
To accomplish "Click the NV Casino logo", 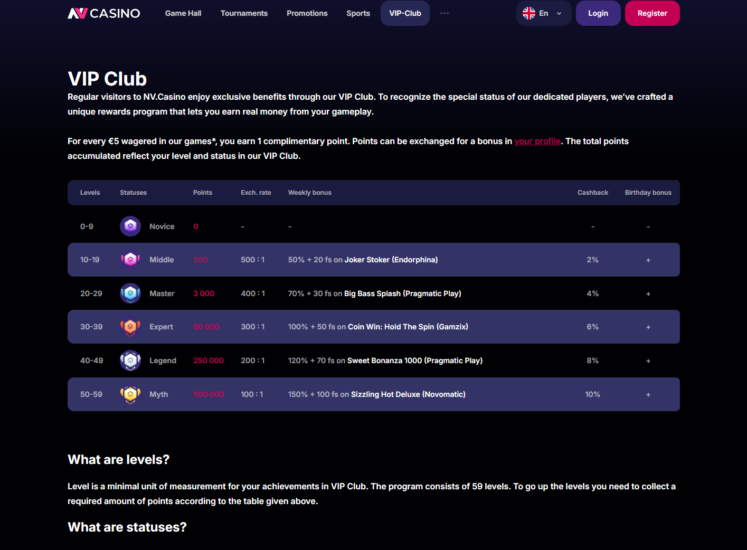I will tap(104, 13).
